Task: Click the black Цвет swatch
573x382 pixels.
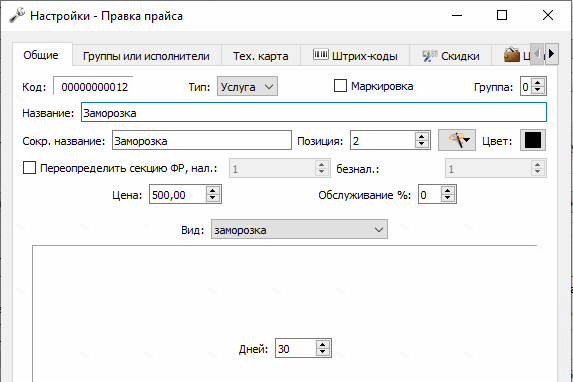Action: 533,140
